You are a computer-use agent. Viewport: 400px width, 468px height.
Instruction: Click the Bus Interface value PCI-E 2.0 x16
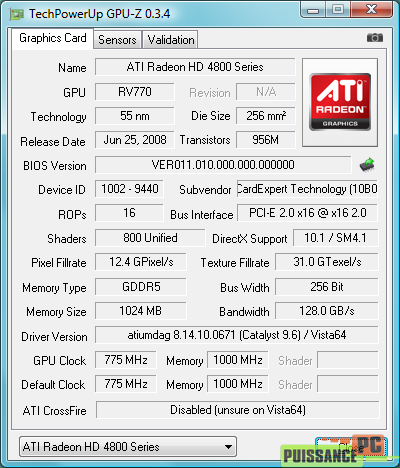tap(307, 213)
